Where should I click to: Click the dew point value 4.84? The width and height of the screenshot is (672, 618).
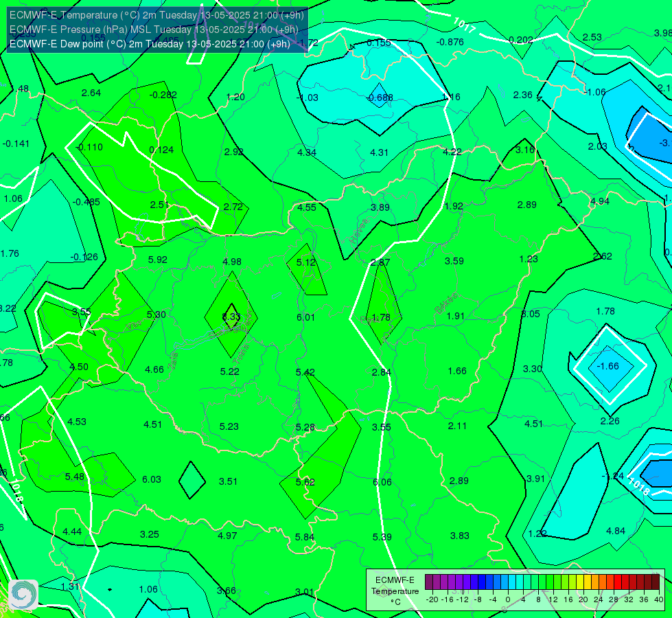tap(616, 531)
